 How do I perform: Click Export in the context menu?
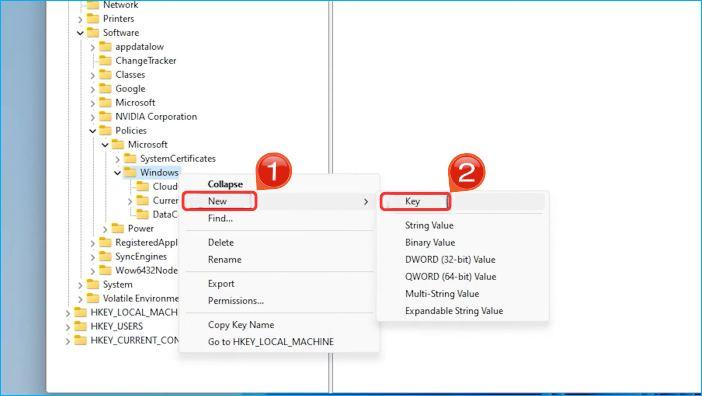(221, 284)
